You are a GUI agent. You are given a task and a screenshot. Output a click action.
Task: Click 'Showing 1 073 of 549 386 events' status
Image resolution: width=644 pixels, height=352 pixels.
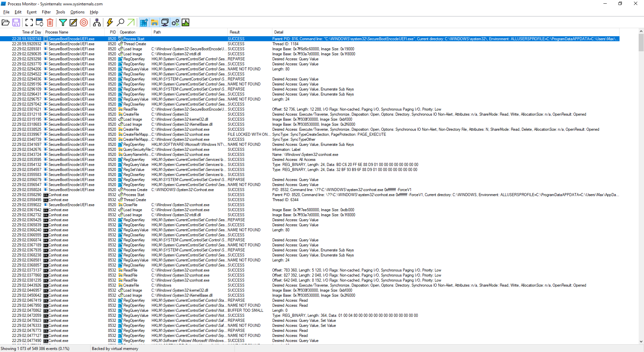coord(35,349)
